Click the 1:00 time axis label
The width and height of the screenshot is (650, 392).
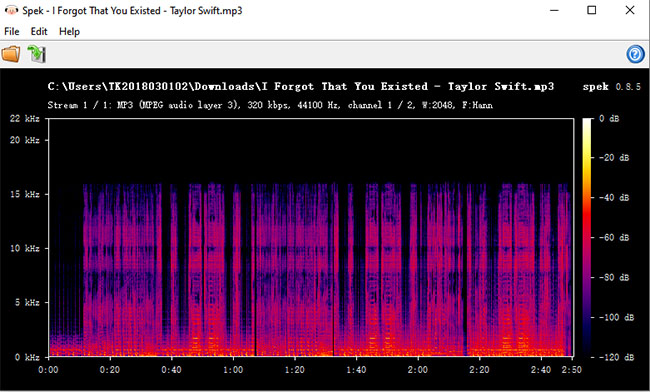tap(233, 370)
